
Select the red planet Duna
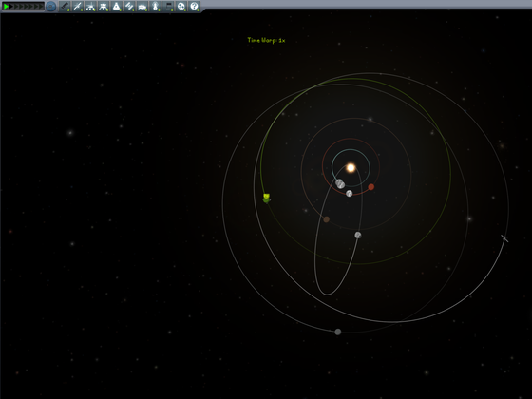tap(371, 187)
